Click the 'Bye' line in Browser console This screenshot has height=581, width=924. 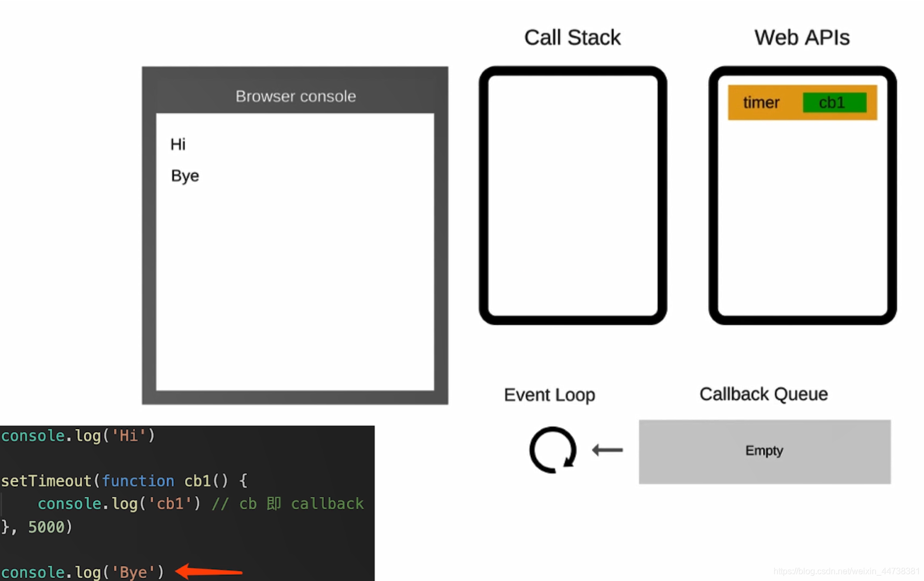coord(185,176)
